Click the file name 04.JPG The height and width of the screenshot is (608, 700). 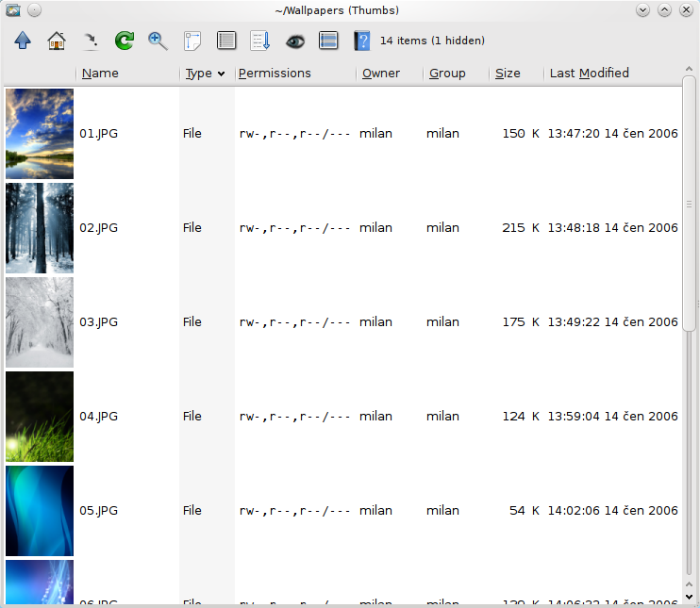coord(99,416)
